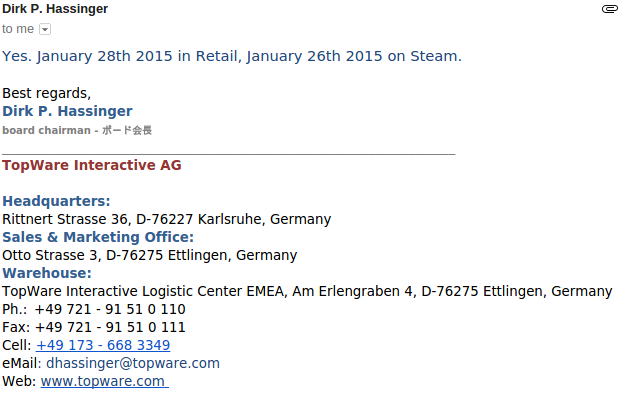This screenshot has height=397, width=626.
Task: Open the www.topware.com web link
Action: click(x=105, y=381)
